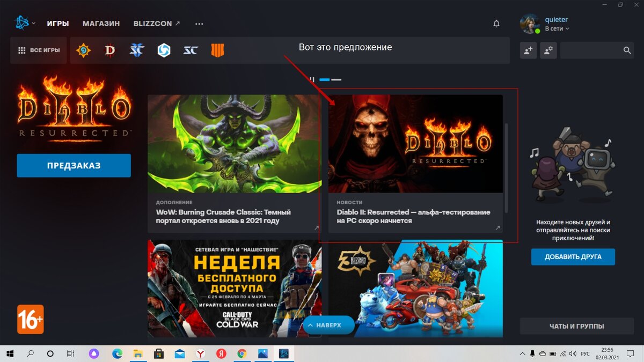
Task: Open File Explorer from the taskbar
Action: [x=138, y=354]
